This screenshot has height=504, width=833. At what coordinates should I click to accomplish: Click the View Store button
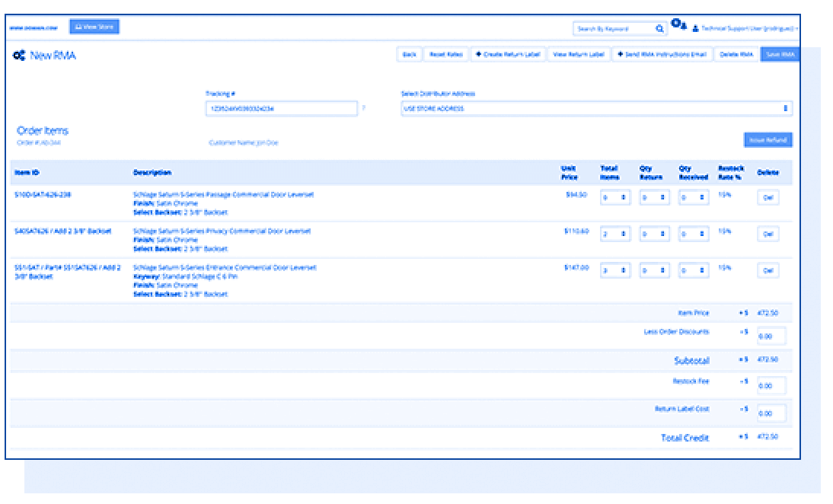coord(94,27)
